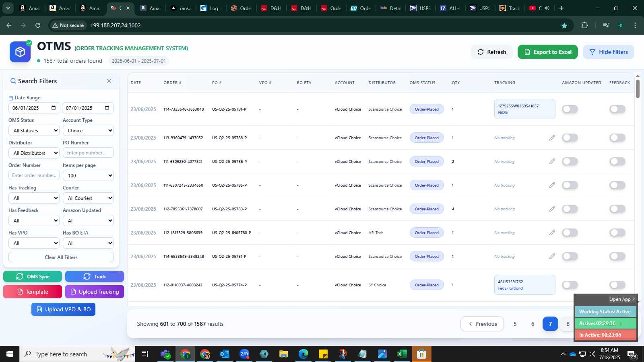The width and height of the screenshot is (644, 362).
Task: Open the Has Tracking dropdown
Action: click(x=34, y=198)
